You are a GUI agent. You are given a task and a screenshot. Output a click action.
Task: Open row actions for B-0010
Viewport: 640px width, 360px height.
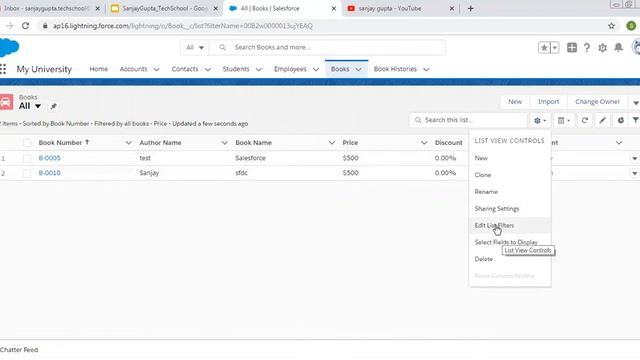click(x=634, y=173)
